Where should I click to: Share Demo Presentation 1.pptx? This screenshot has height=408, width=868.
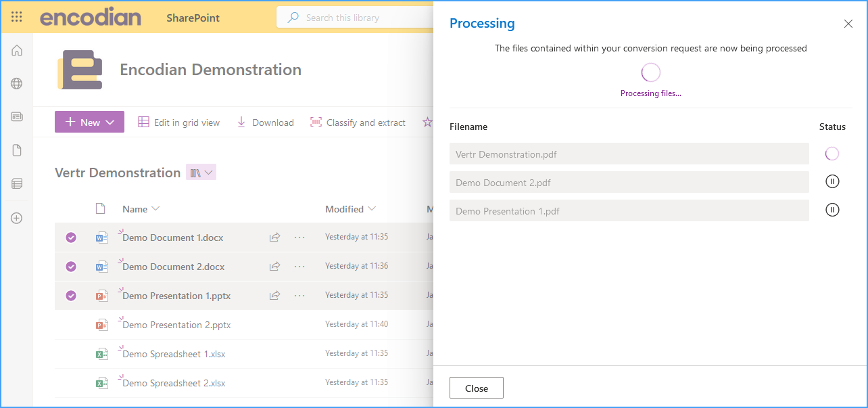(x=274, y=296)
